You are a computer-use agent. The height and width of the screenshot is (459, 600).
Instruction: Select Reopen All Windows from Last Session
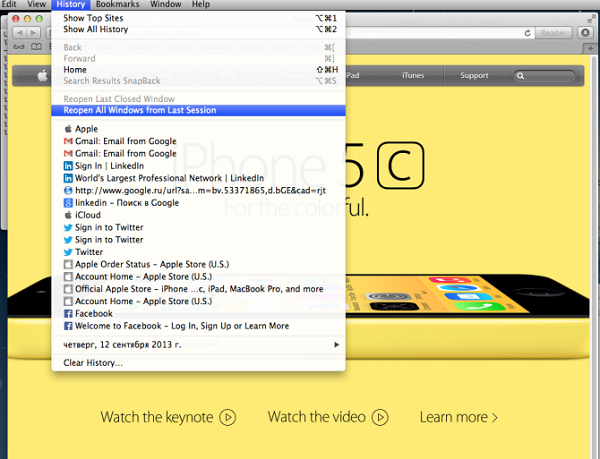pyautogui.click(x=140, y=110)
